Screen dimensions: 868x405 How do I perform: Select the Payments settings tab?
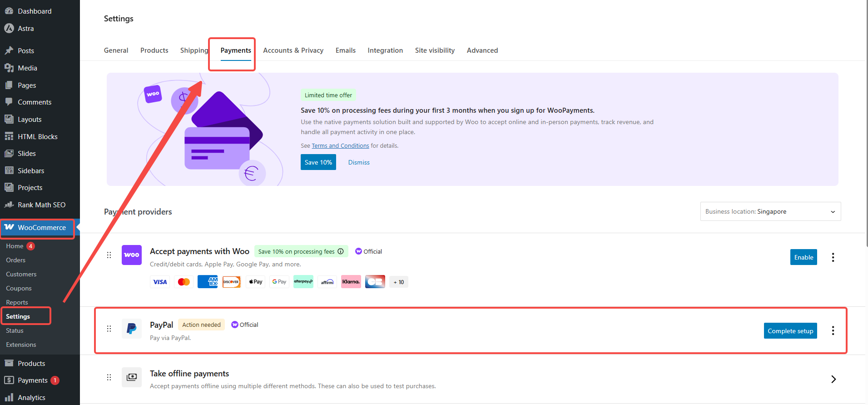236,50
